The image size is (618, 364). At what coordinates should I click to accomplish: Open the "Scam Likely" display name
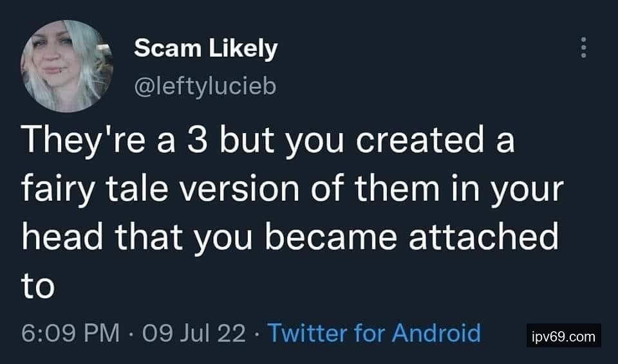(x=206, y=48)
